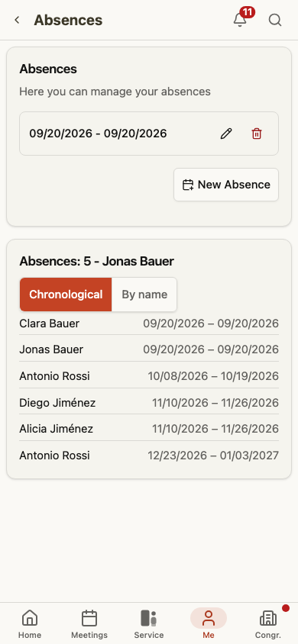
Task: Select Jonas Bauer's absence row
Action: point(149,349)
